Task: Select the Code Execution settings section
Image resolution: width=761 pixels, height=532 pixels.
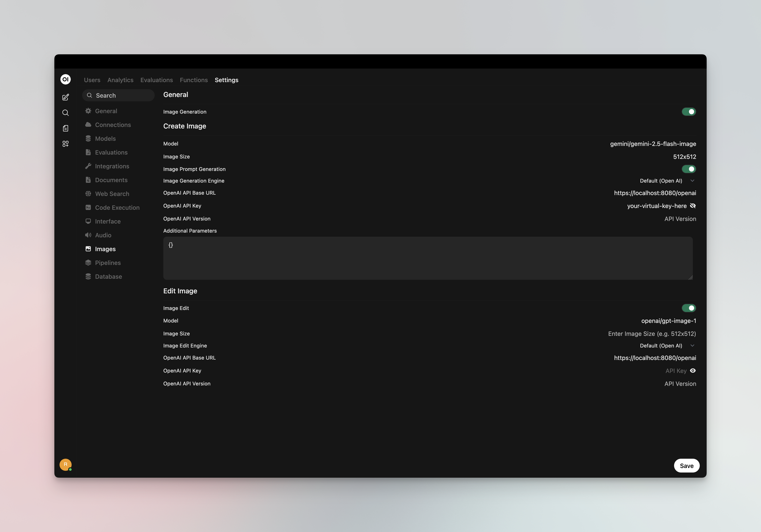Action: pyautogui.click(x=117, y=207)
